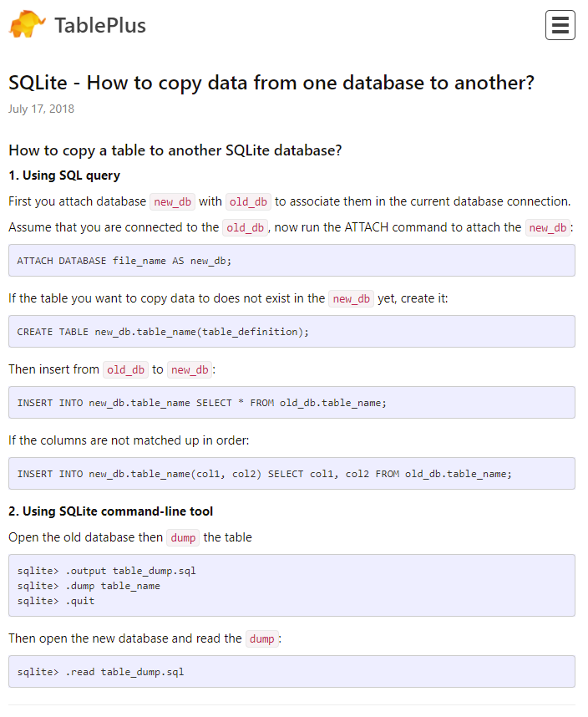588x717 pixels.
Task: Click the .quit line in the sqlite code block
Action: [x=79, y=601]
